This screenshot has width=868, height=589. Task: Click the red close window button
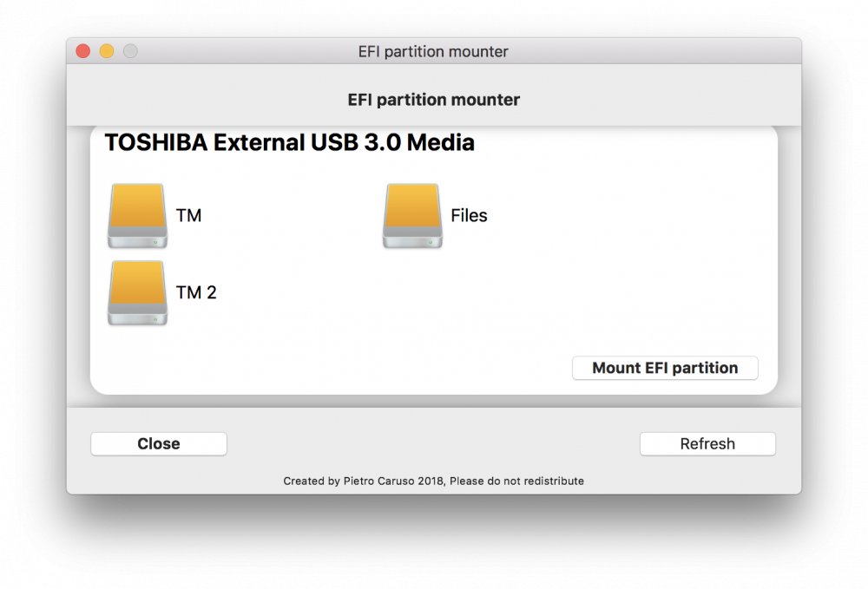[83, 51]
